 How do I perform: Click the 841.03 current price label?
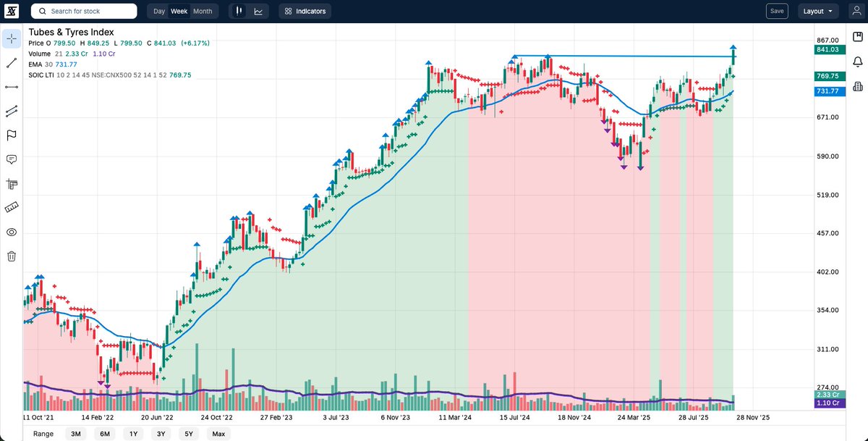[x=828, y=49]
